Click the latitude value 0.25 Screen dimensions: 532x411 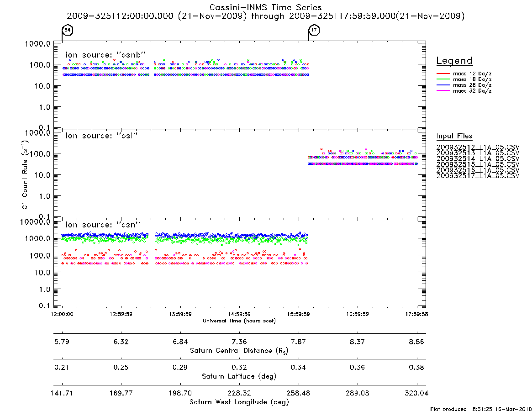pyautogui.click(x=121, y=368)
